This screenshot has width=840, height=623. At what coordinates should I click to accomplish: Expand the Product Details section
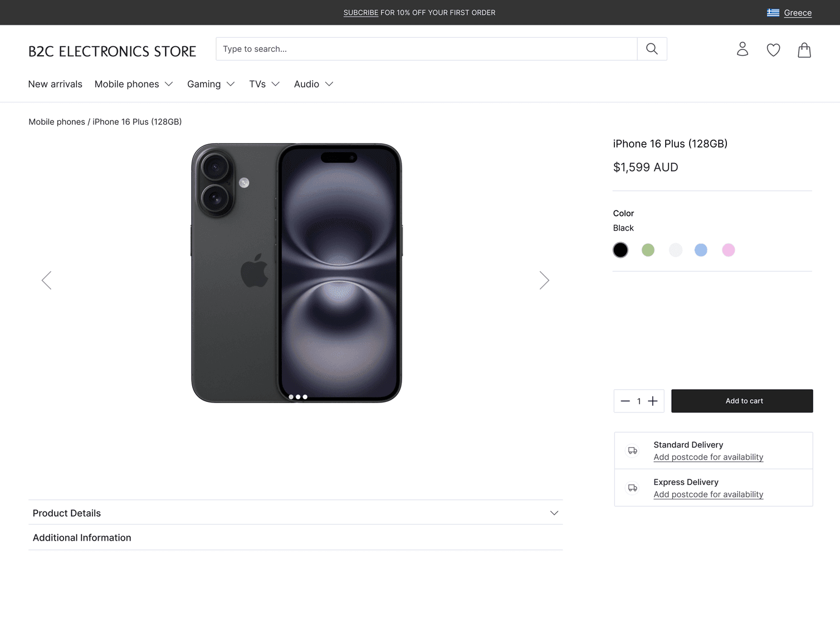(x=295, y=513)
